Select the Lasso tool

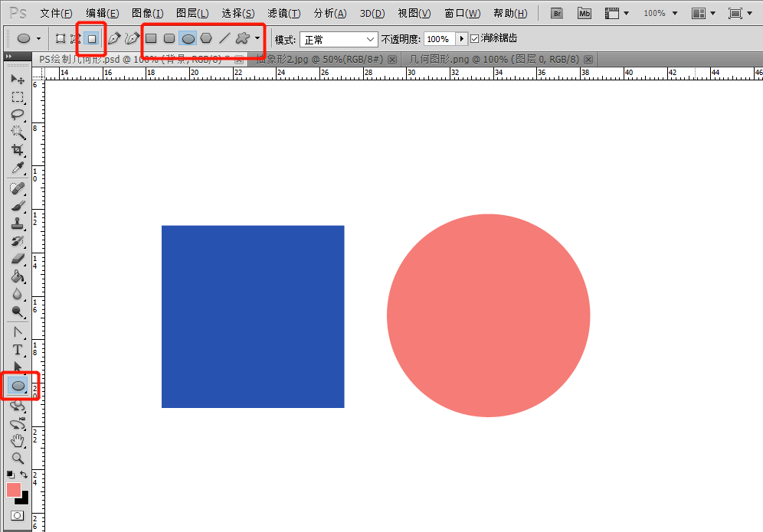coord(18,115)
